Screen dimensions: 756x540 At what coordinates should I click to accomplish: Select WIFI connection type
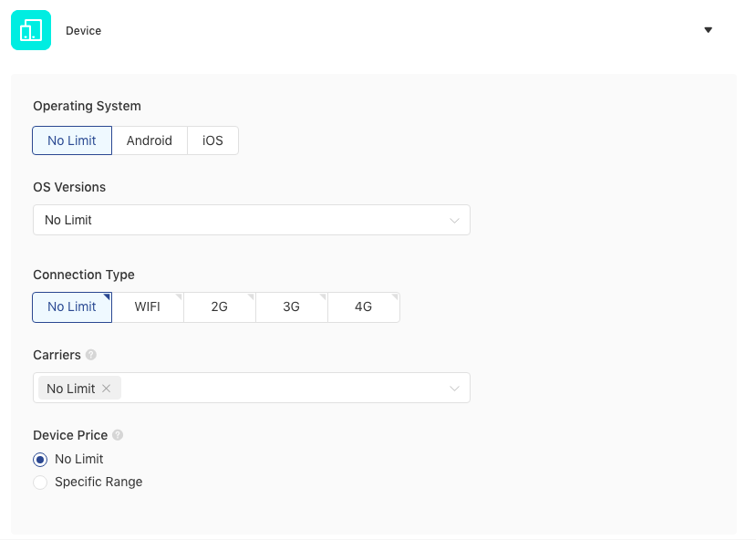148,306
